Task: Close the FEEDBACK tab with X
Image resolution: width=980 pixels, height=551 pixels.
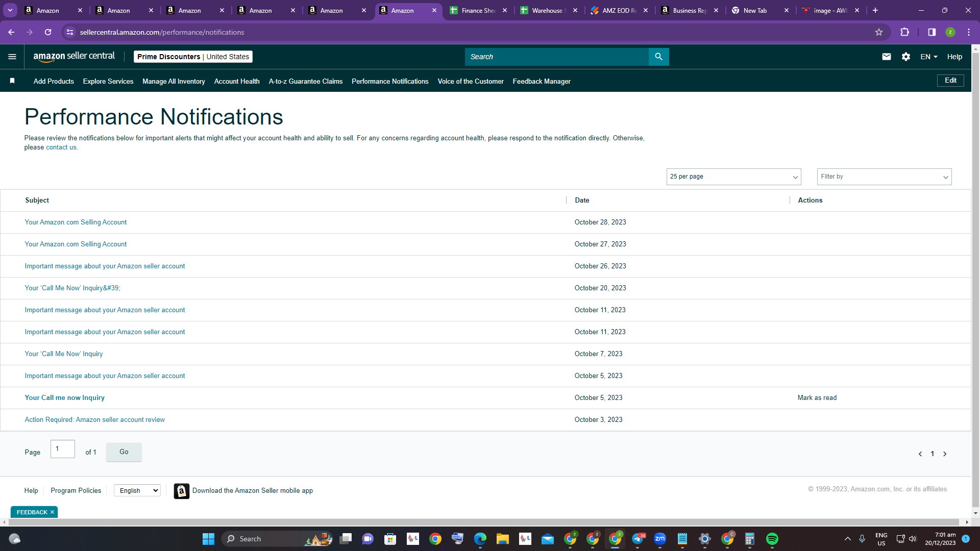Action: [x=52, y=512]
